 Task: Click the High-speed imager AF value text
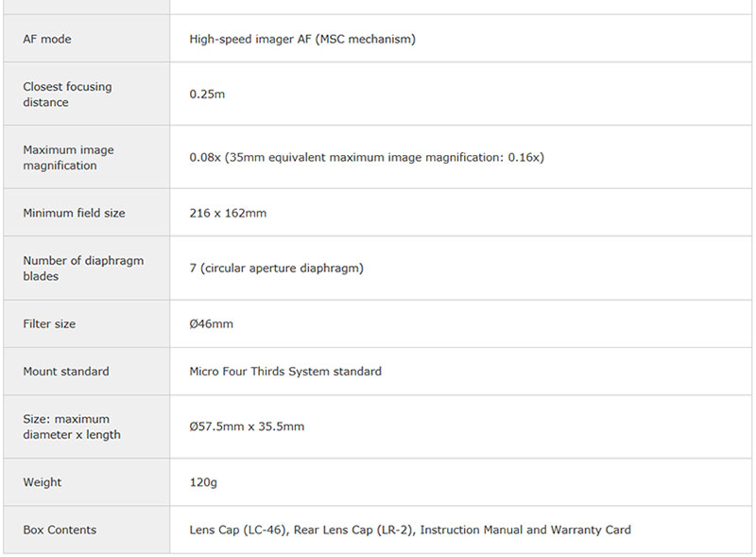301,39
